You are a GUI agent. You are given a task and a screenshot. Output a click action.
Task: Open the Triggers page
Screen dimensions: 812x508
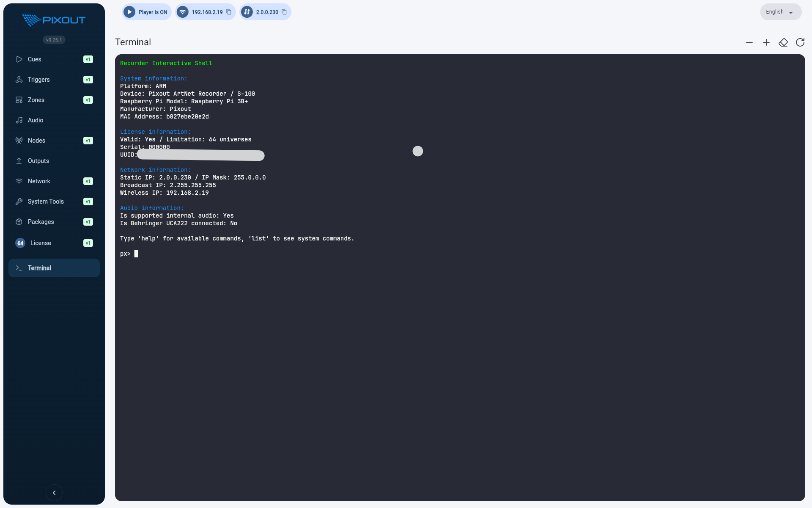[54, 80]
